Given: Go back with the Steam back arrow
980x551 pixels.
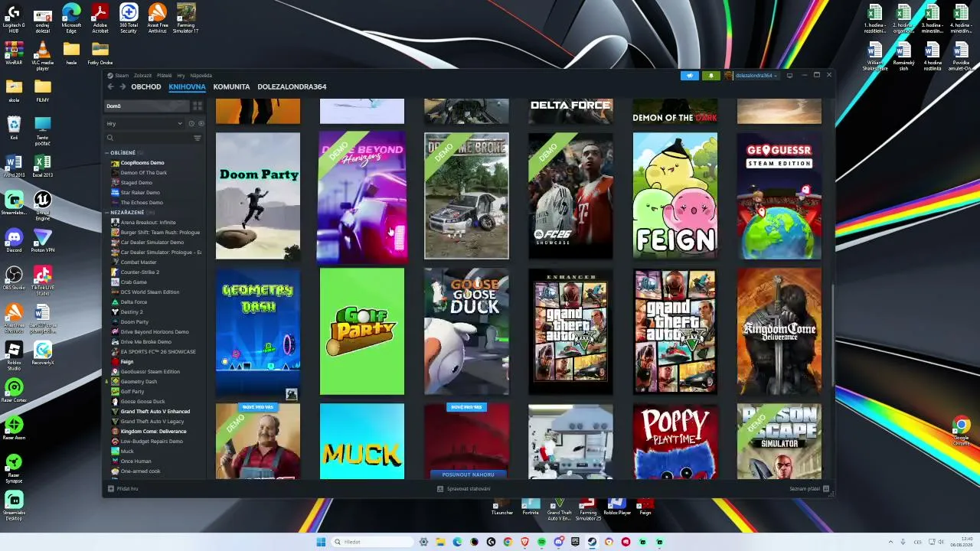Looking at the screenshot, I should point(110,86).
